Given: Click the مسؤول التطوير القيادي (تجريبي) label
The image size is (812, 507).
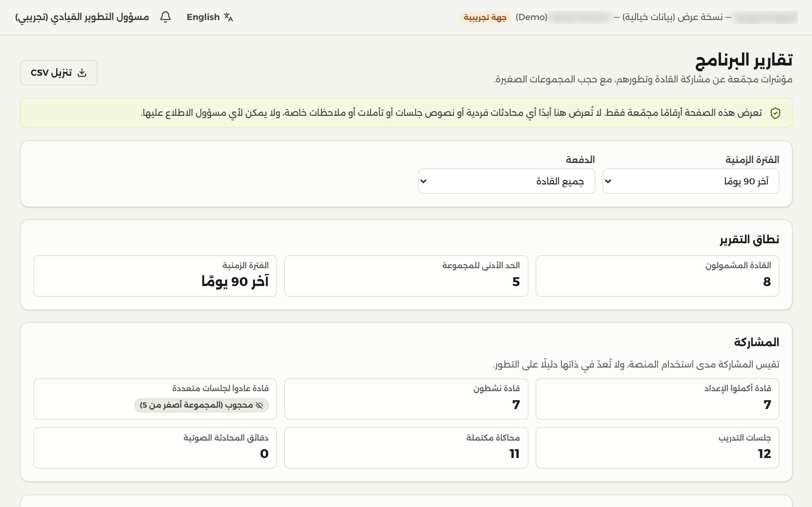Looking at the screenshot, I should point(82,17).
